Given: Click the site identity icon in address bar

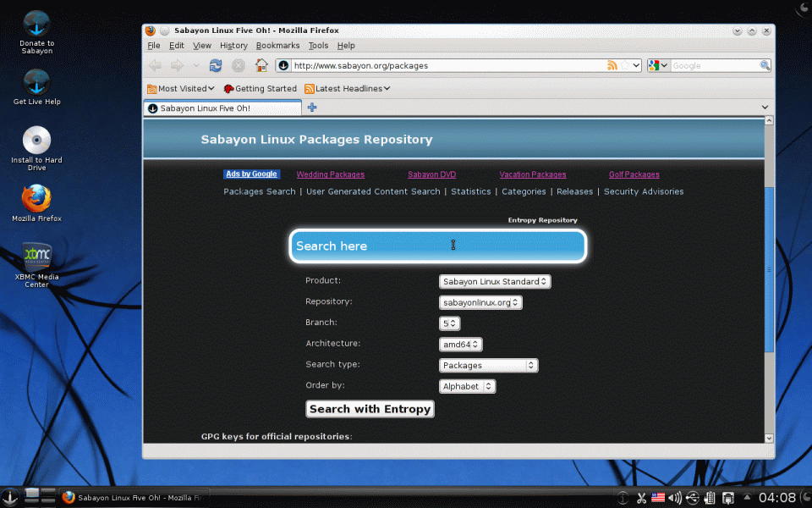Looking at the screenshot, I should pos(283,65).
